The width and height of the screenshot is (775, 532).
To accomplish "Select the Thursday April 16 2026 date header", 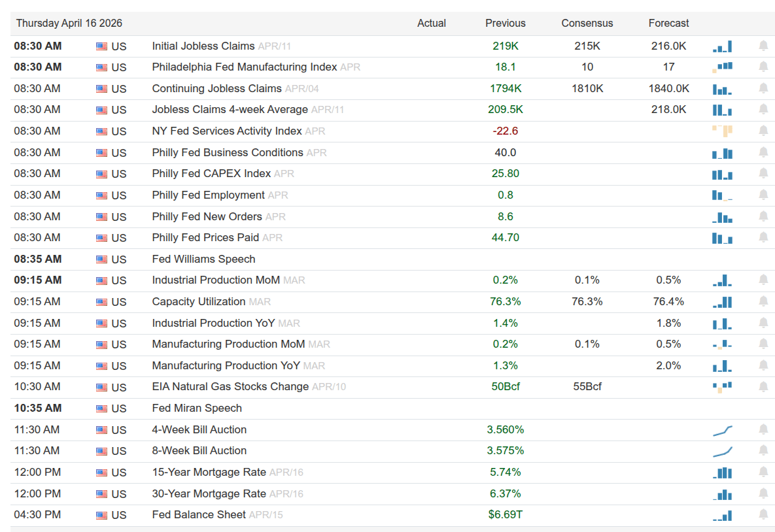I will tap(69, 24).
